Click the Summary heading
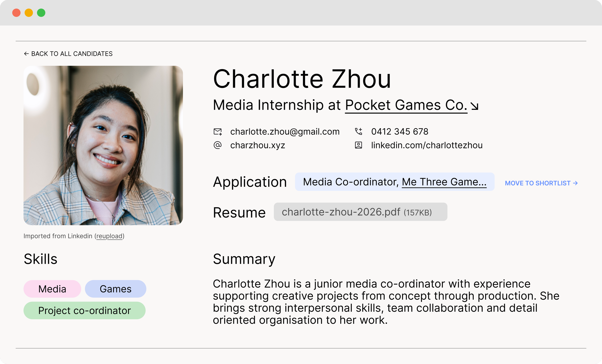This screenshot has height=364, width=602. pyautogui.click(x=244, y=259)
